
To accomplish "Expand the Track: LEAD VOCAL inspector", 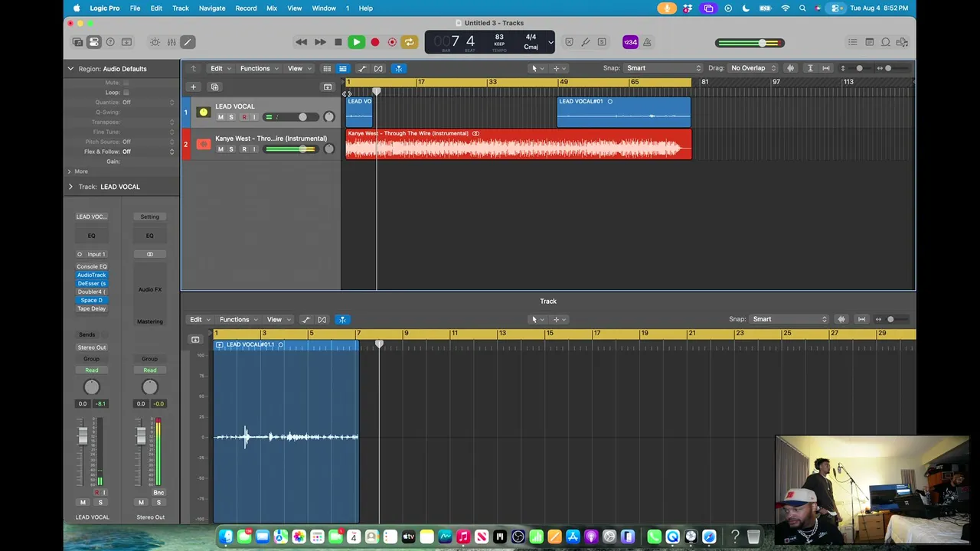I will point(70,187).
